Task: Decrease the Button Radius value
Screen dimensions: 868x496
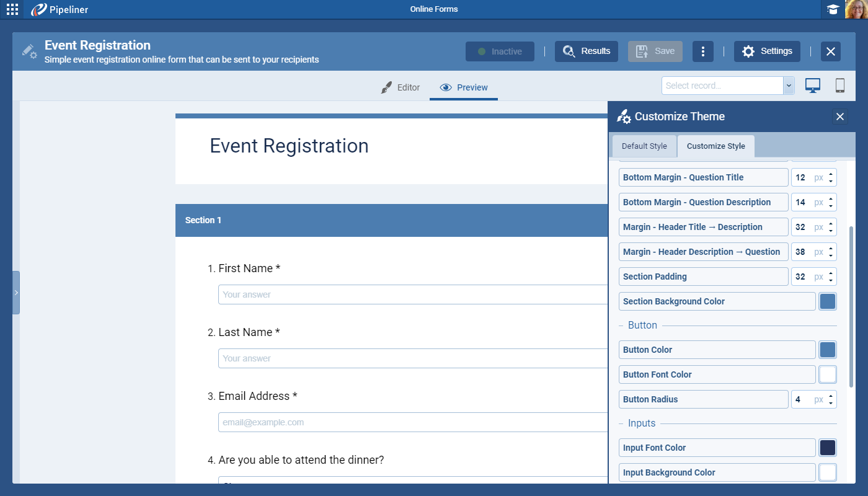Action: 831,403
